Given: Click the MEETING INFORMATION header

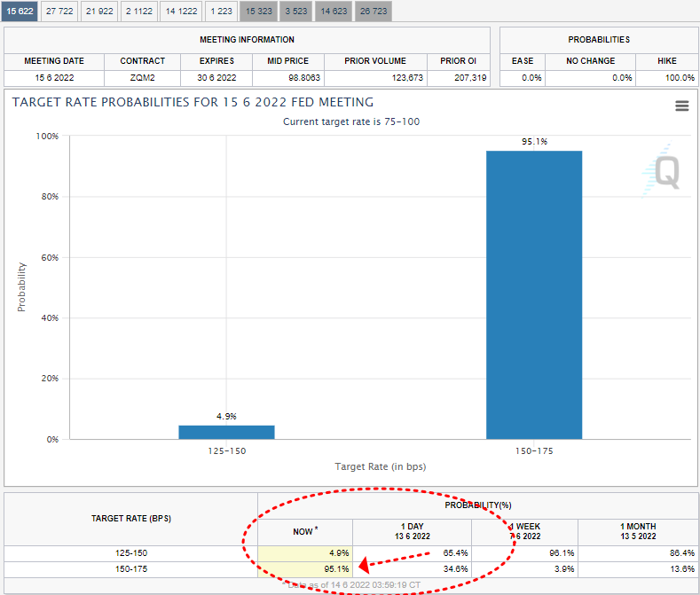Looking at the screenshot, I should (x=247, y=40).
